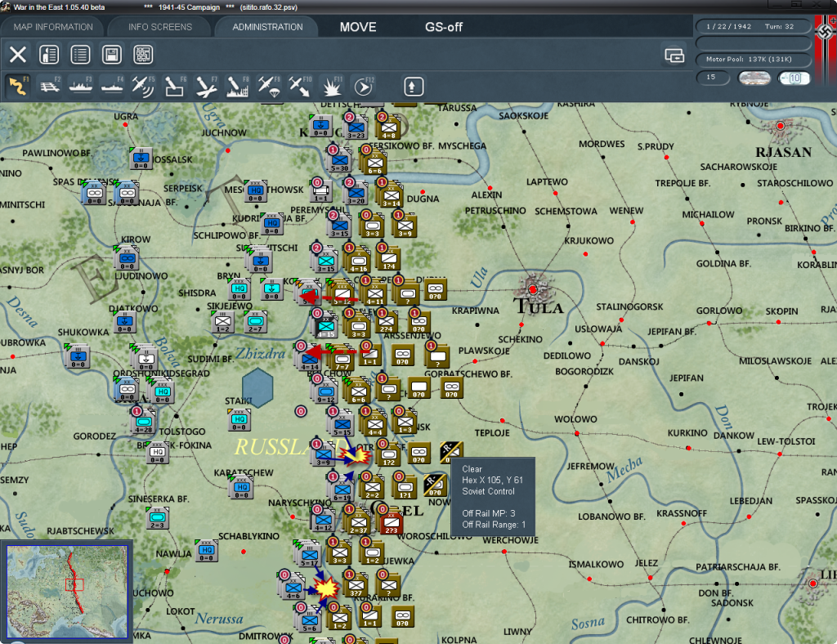Click the snowy weather indicator pill

pyautogui.click(x=754, y=78)
